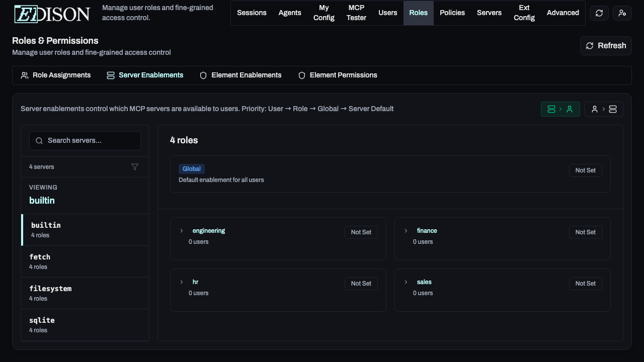Click the shield icon beside Element Permissions
Image resolution: width=644 pixels, height=362 pixels.
coord(302,75)
